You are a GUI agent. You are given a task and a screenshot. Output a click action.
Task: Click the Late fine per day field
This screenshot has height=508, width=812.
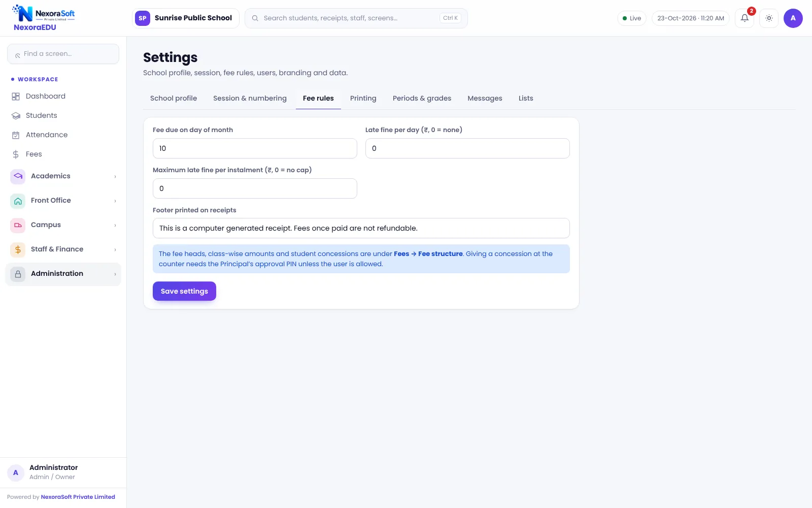click(x=467, y=148)
